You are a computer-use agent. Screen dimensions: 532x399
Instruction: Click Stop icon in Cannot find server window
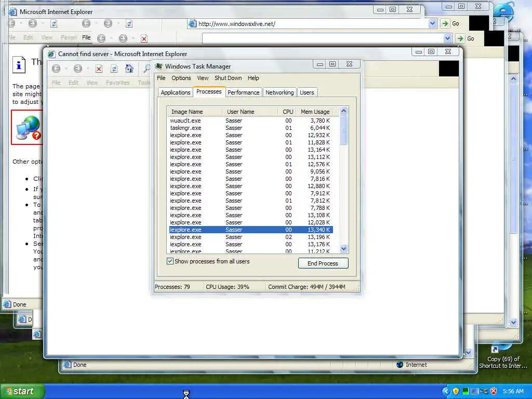point(99,69)
